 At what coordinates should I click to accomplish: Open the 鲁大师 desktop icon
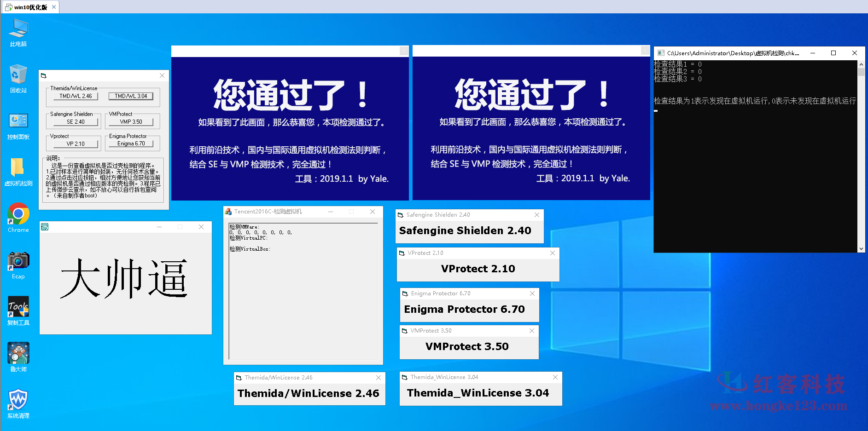point(18,357)
